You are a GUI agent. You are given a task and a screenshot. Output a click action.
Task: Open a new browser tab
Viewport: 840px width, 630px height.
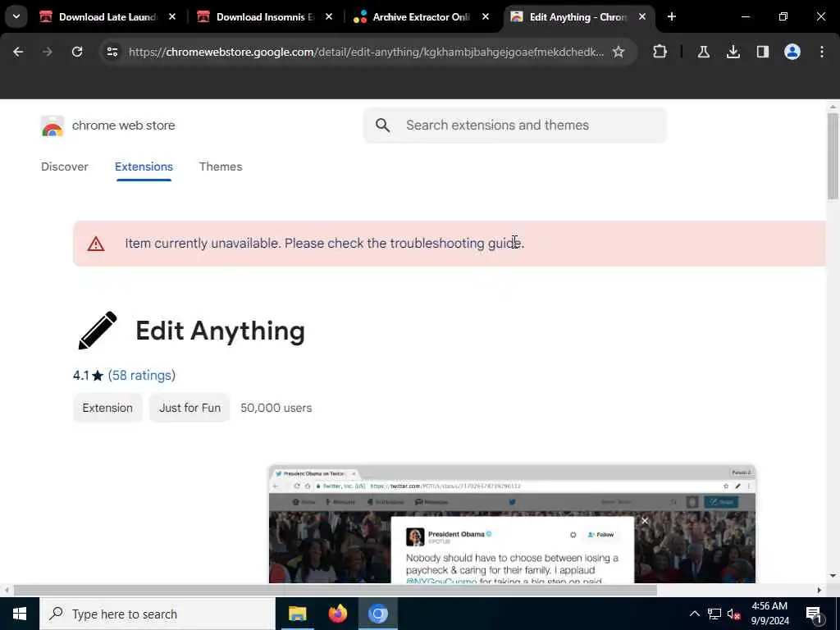click(672, 16)
